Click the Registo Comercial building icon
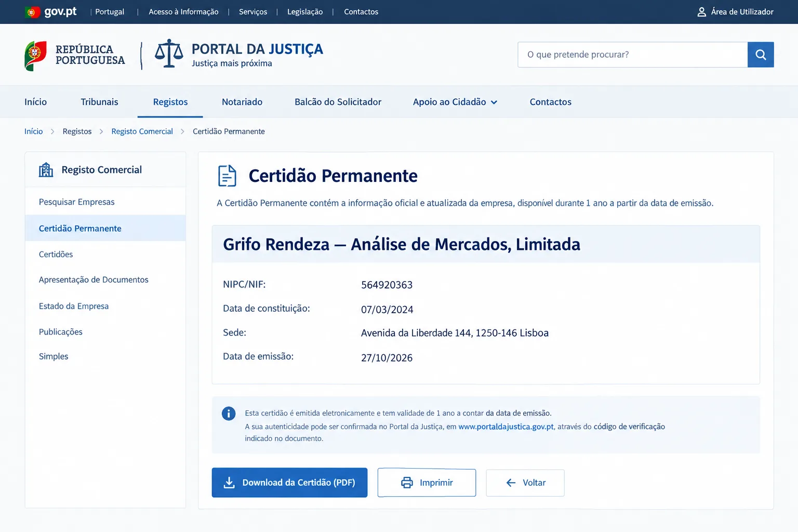Viewport: 798px width, 532px height. click(46, 170)
